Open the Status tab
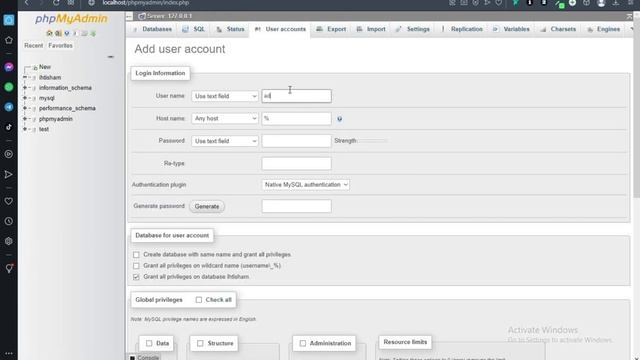This screenshot has height=360, width=640. [230, 29]
